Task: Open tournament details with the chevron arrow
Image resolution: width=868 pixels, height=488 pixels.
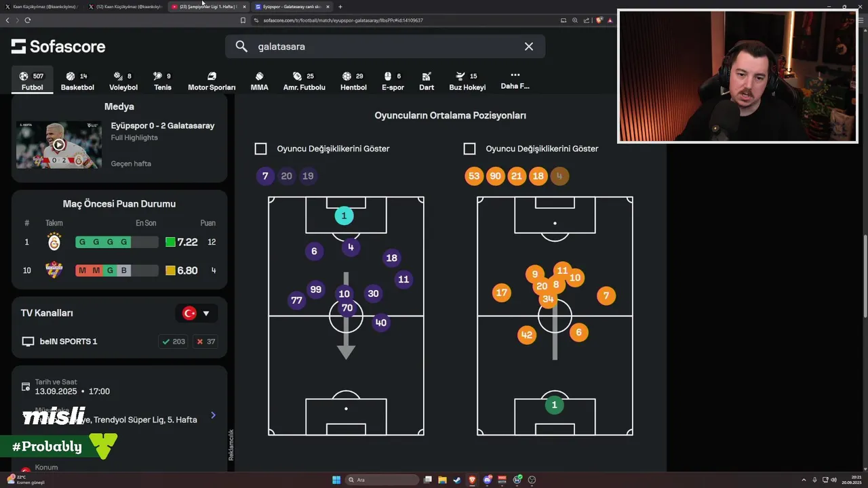Action: [x=213, y=415]
